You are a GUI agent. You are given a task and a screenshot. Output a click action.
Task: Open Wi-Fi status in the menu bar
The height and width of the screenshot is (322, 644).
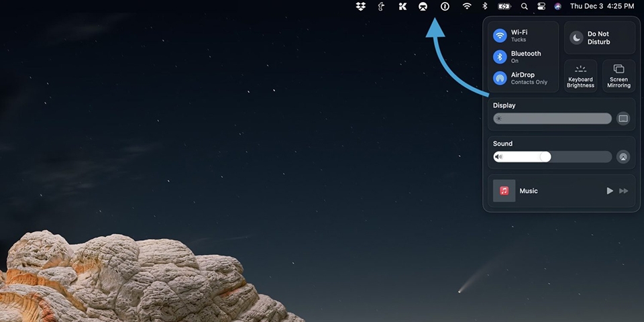[x=467, y=6]
